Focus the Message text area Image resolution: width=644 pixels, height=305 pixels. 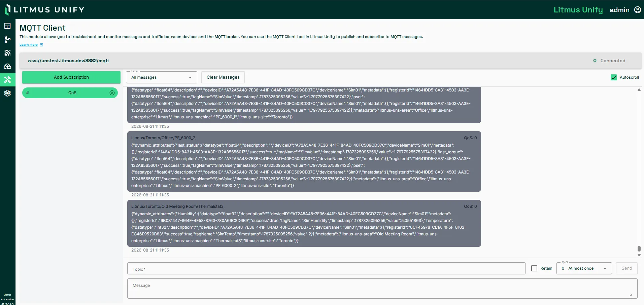click(x=382, y=289)
